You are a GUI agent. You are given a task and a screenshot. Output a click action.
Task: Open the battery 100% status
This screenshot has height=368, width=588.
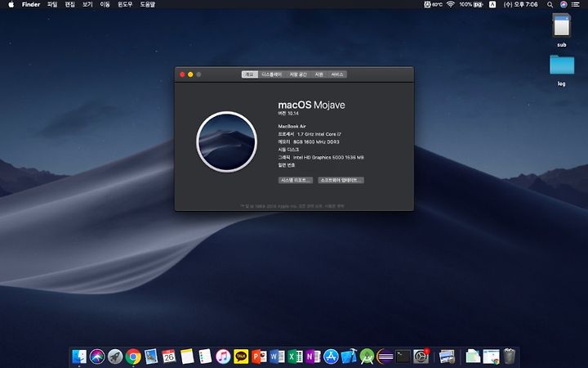click(x=471, y=5)
